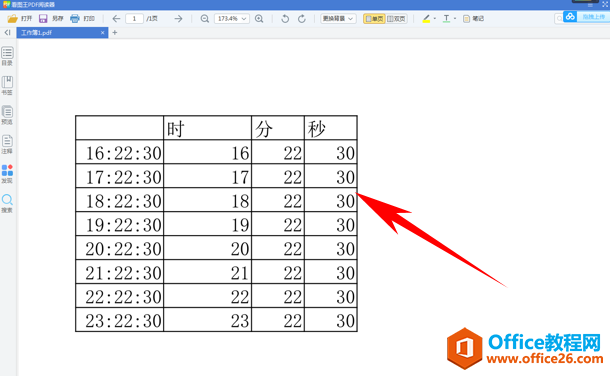Collapse the sidebar with the arrow icon
This screenshot has height=376, width=610.
click(x=7, y=33)
